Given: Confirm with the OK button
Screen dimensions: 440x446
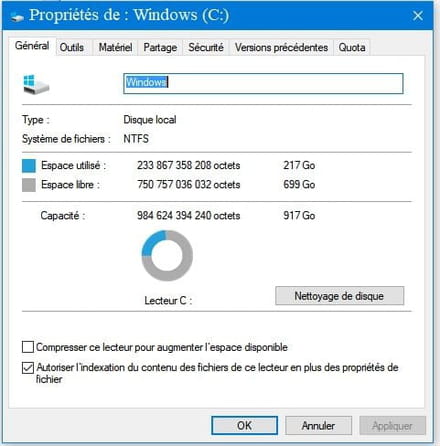Looking at the screenshot, I should pos(244,425).
